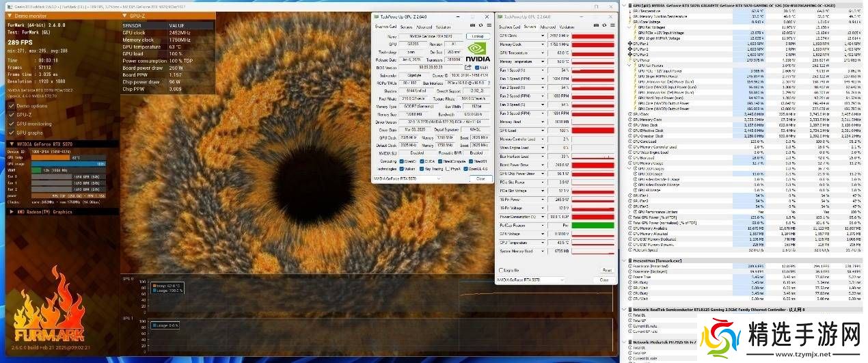The image size is (868, 363).
Task: Click the Lookup button in GPU-Z
Action: (478, 36)
